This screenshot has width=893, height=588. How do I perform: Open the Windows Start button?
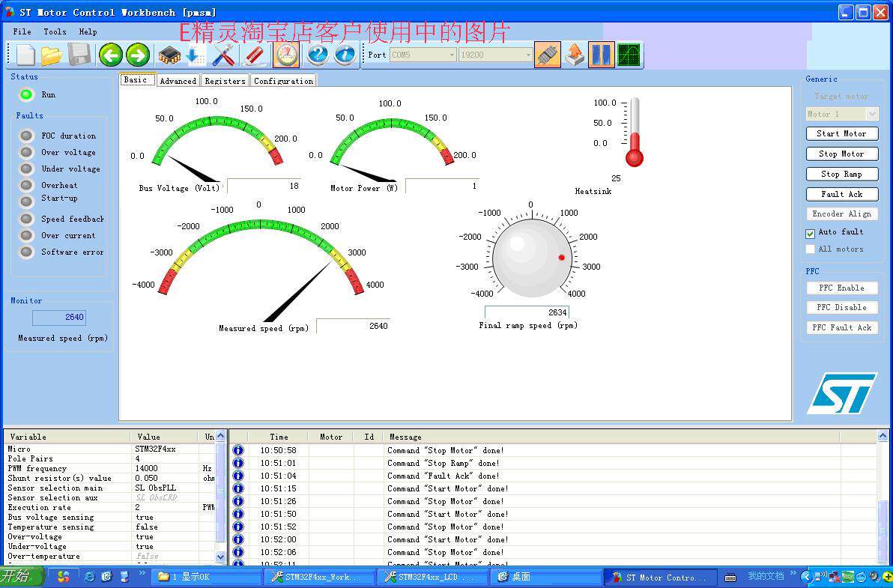(21, 577)
